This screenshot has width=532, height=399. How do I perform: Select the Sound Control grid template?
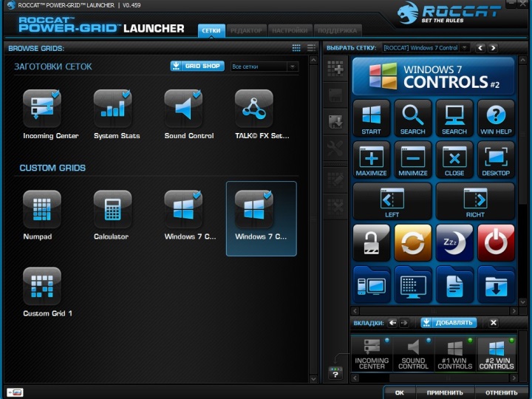point(183,109)
